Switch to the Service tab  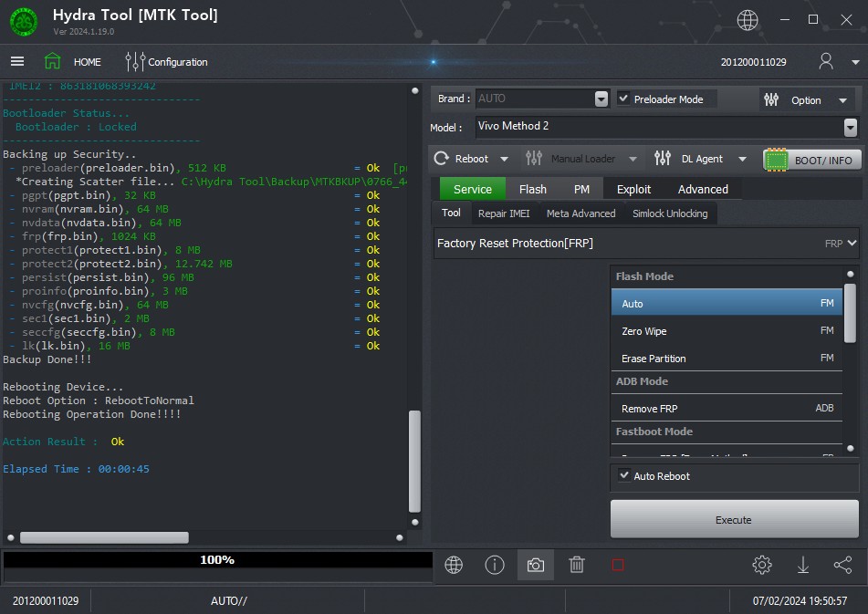(x=472, y=189)
